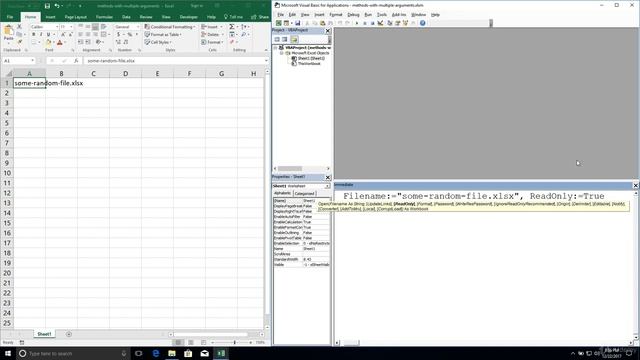This screenshot has width=640, height=360.
Task: Click the Name Box showing A1
Action: click(x=18, y=61)
